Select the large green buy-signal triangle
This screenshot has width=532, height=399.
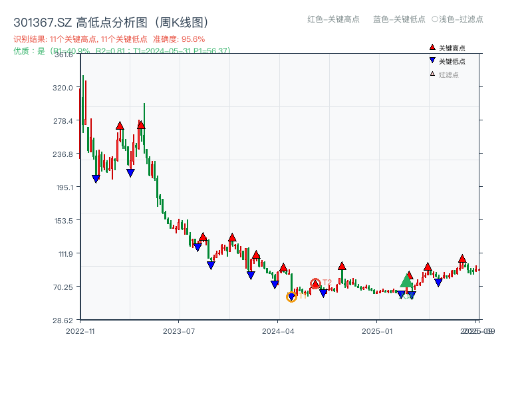(x=406, y=282)
